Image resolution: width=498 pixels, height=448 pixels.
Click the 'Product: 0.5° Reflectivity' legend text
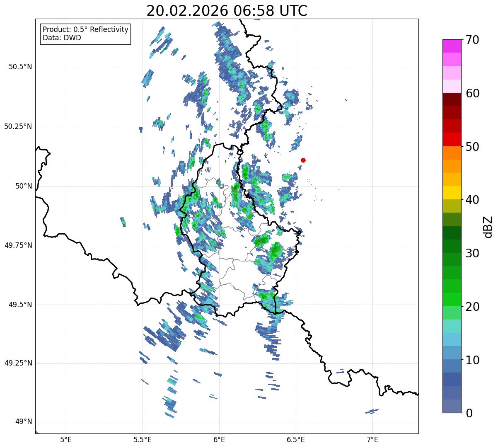click(x=86, y=30)
